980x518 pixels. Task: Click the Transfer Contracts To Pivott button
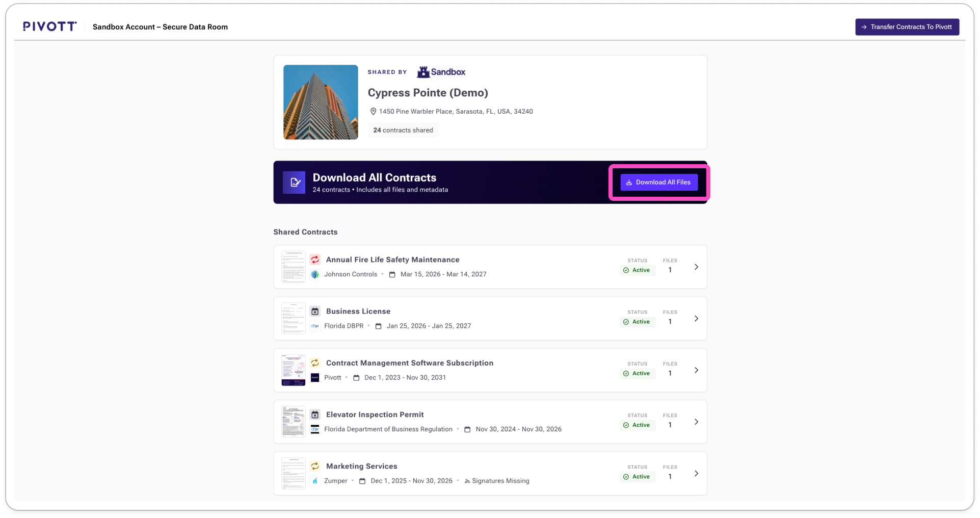click(907, 27)
